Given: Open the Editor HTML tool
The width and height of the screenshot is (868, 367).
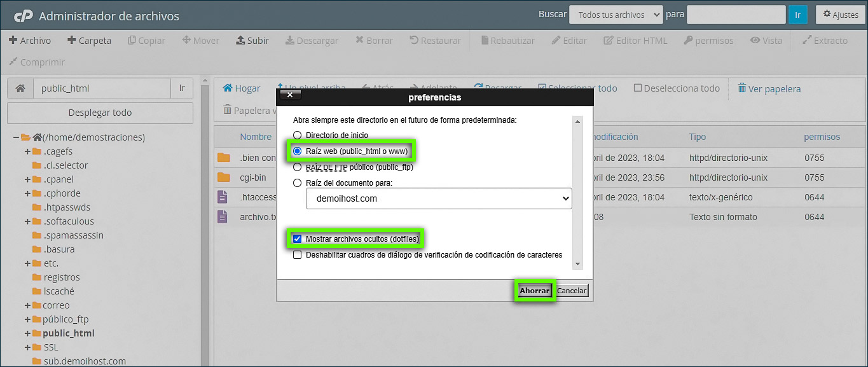Looking at the screenshot, I should click(x=635, y=40).
